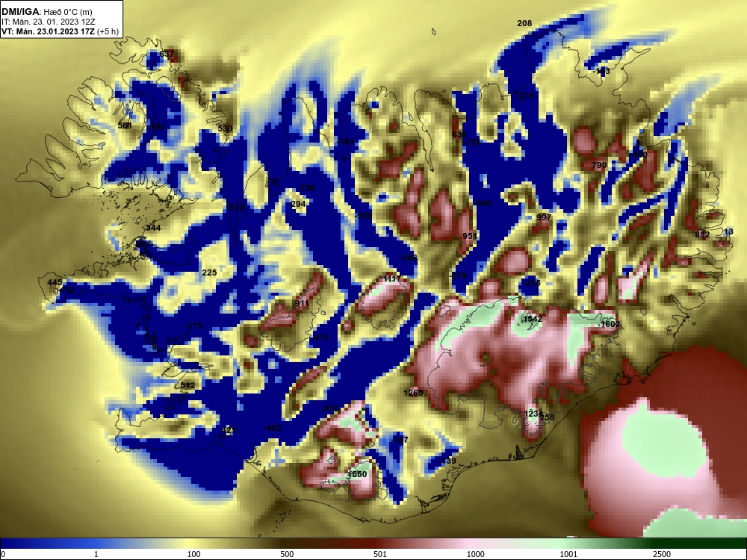This screenshot has height=560, width=747.
Task: Click the -263 height label
Action: 345,141
